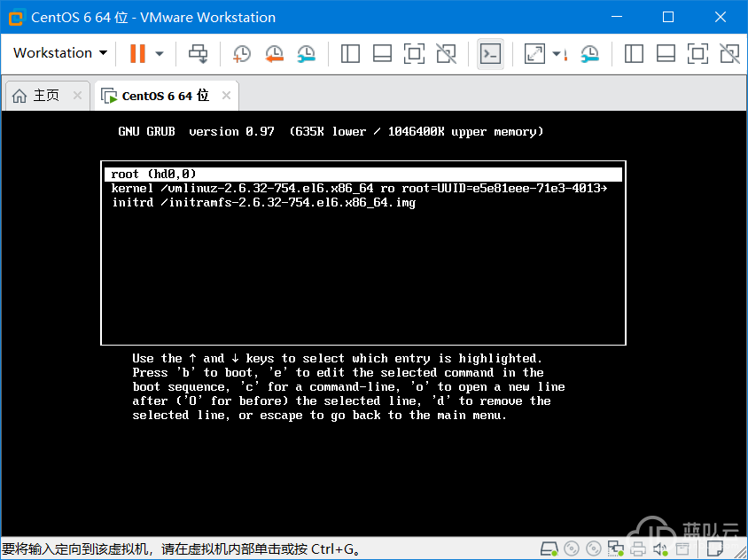Click the VMware logo in the title bar
This screenshot has height=560, width=748.
coord(16,18)
